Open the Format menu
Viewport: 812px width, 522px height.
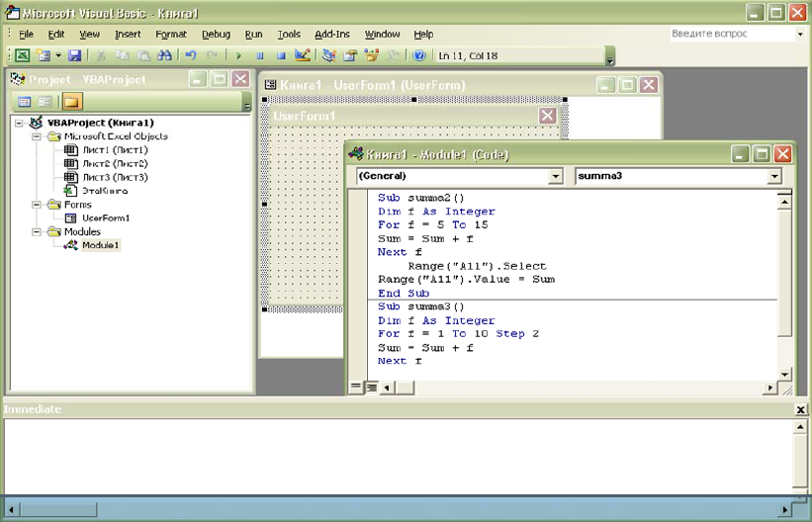click(x=171, y=35)
